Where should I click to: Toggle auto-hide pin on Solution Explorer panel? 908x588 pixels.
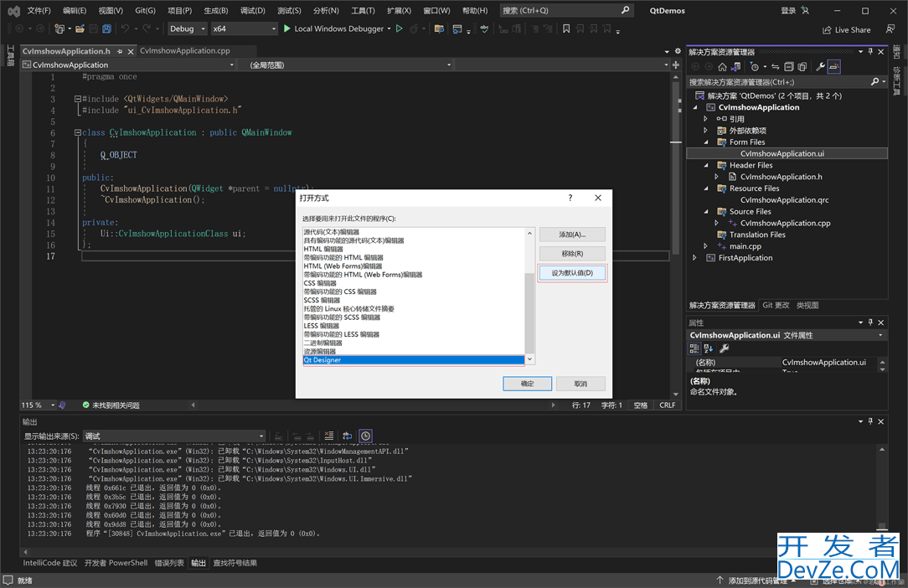point(870,52)
